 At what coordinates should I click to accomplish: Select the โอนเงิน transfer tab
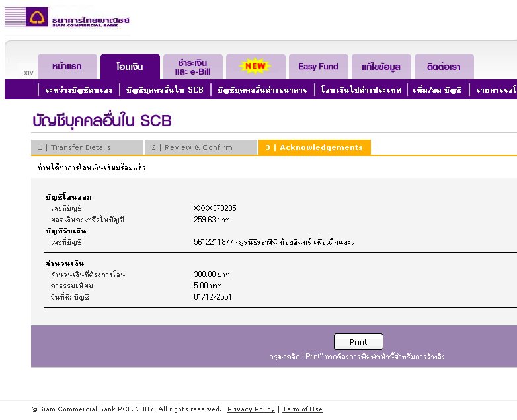click(130, 67)
